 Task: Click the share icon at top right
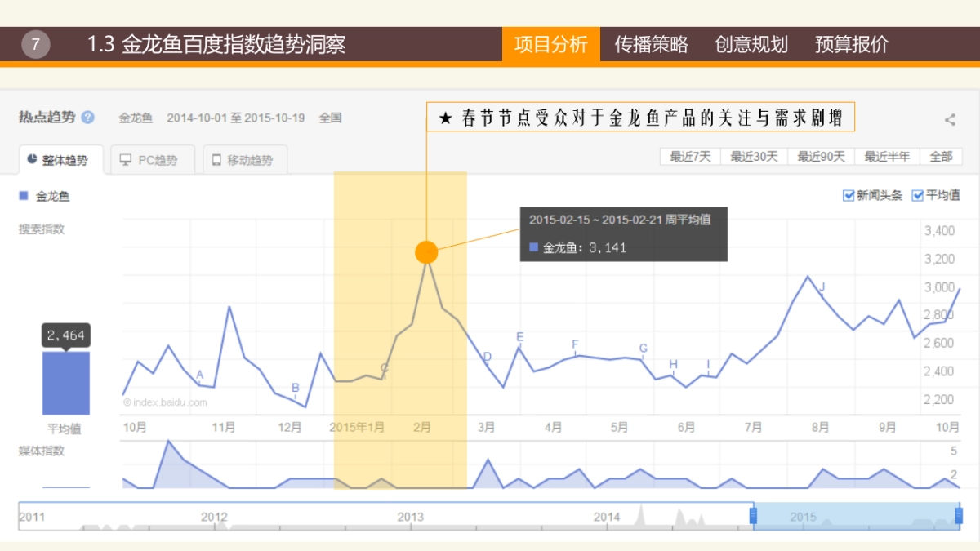(x=949, y=118)
